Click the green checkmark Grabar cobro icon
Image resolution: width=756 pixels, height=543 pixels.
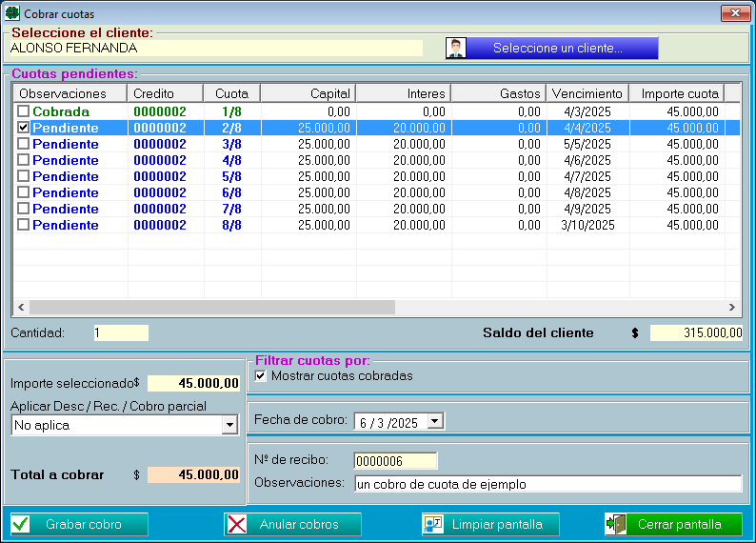(x=21, y=524)
